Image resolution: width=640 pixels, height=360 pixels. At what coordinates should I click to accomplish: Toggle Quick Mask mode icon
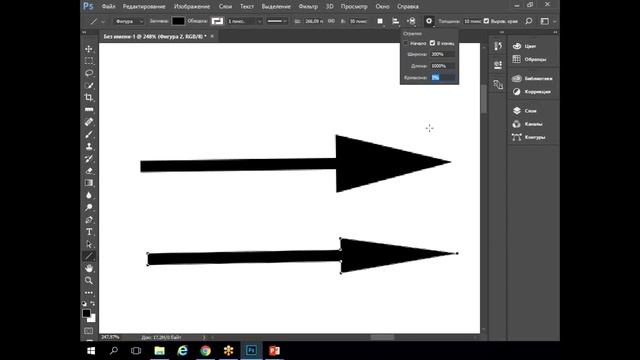point(89,331)
